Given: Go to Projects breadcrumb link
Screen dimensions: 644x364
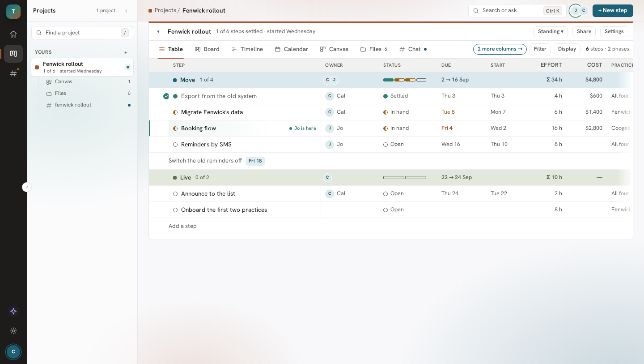Looking at the screenshot, I should (165, 10).
